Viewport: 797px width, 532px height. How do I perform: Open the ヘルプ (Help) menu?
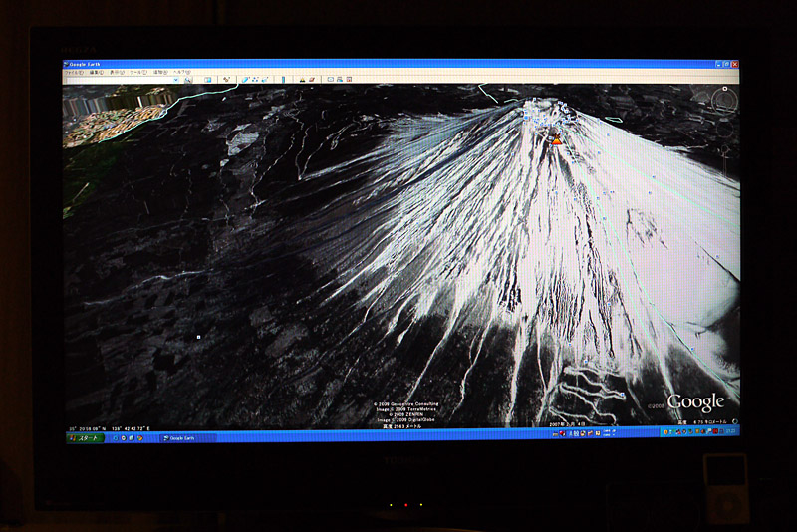(x=182, y=72)
